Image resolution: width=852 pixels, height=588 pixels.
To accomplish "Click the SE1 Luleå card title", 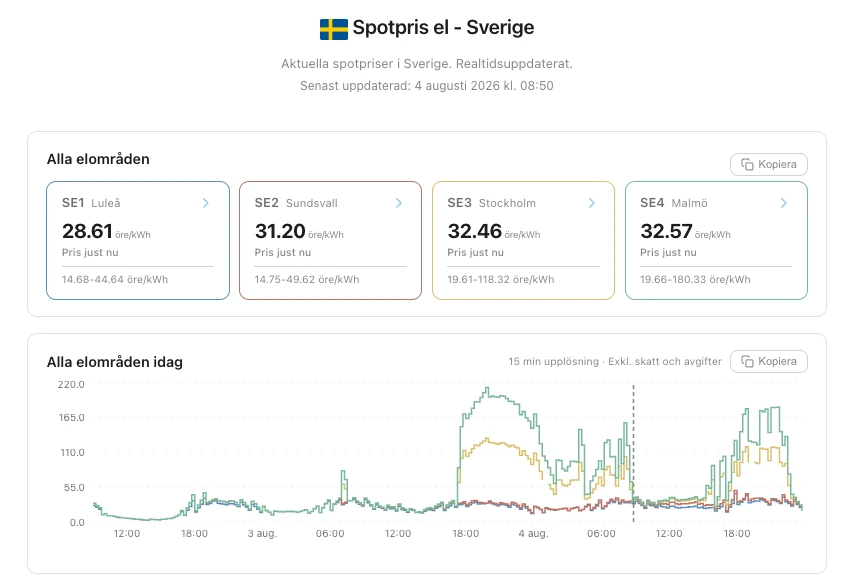I will [91, 203].
